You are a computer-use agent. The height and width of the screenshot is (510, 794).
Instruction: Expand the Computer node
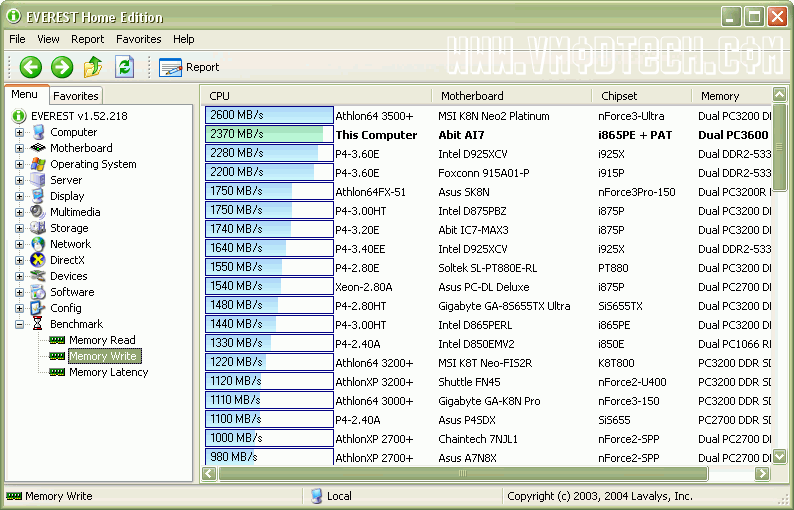[19, 133]
